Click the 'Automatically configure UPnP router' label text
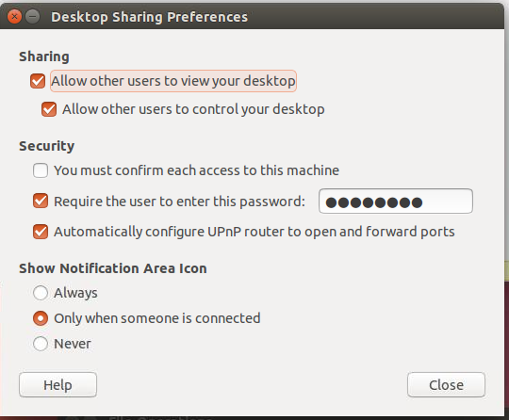 [x=254, y=232]
